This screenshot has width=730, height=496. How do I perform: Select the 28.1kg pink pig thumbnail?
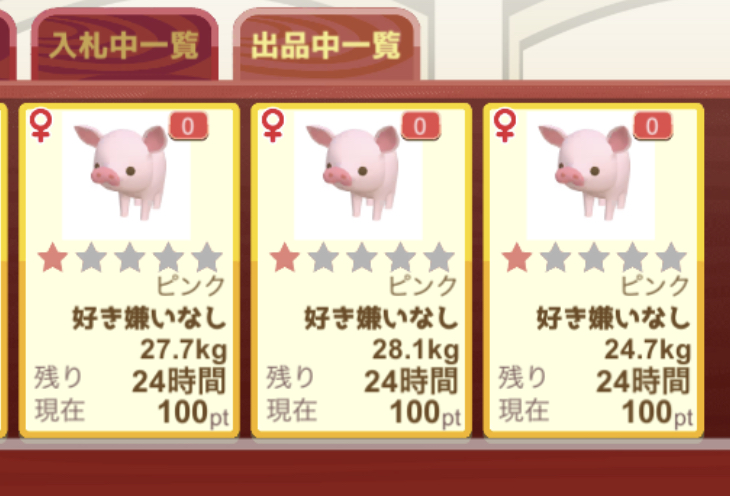pos(358,175)
